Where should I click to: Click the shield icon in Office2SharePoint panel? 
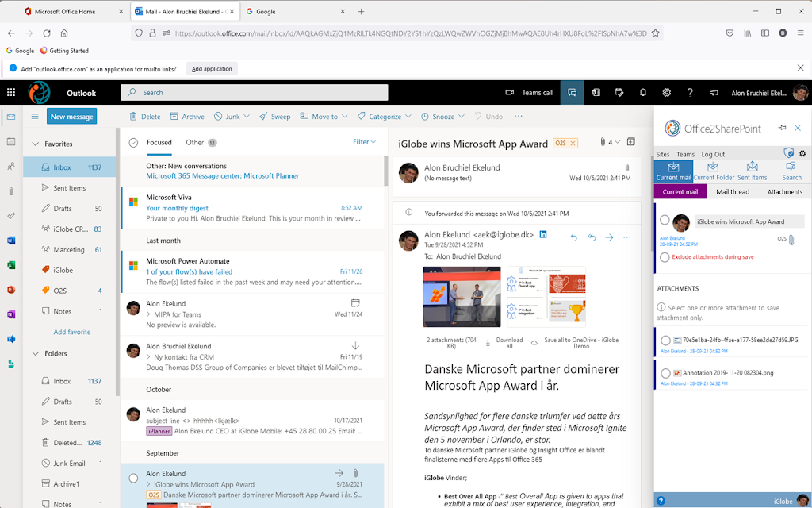coord(788,152)
